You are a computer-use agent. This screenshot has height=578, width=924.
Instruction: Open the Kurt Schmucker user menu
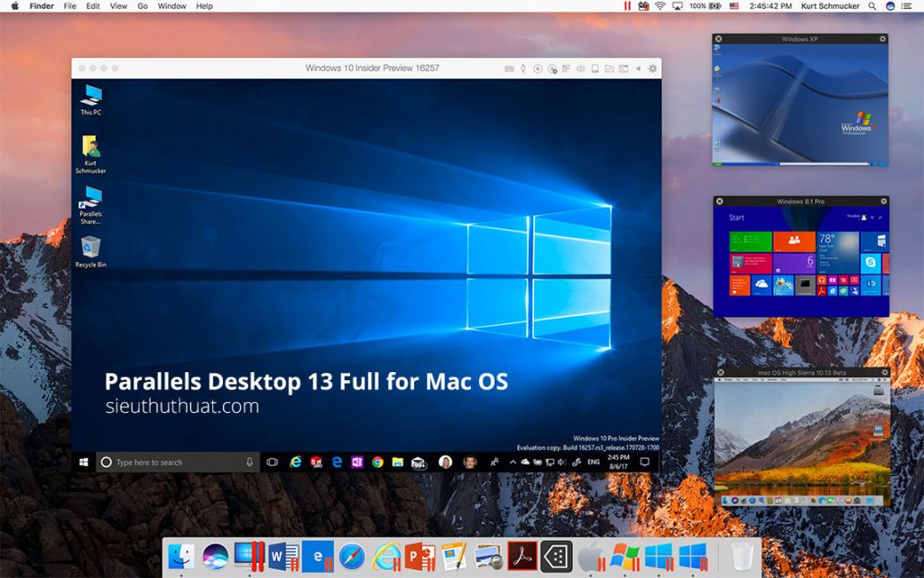(x=830, y=6)
